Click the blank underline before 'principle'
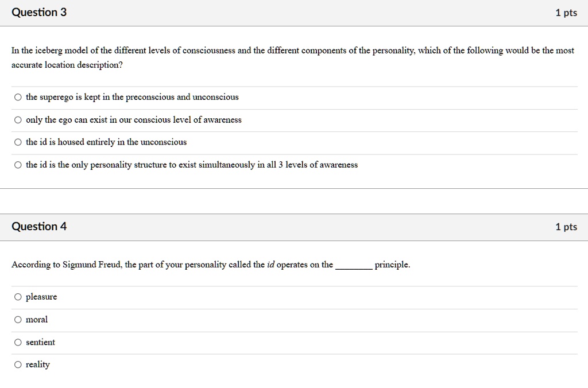Screen dimensions: 588x388 pos(354,267)
